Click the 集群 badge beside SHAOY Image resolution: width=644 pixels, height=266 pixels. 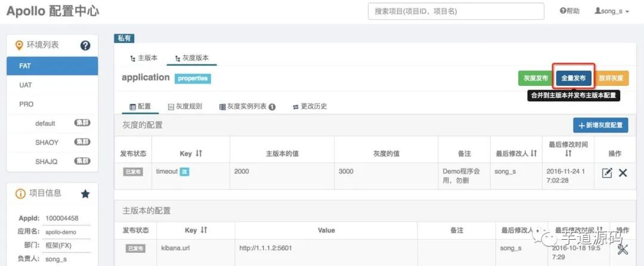(x=82, y=142)
